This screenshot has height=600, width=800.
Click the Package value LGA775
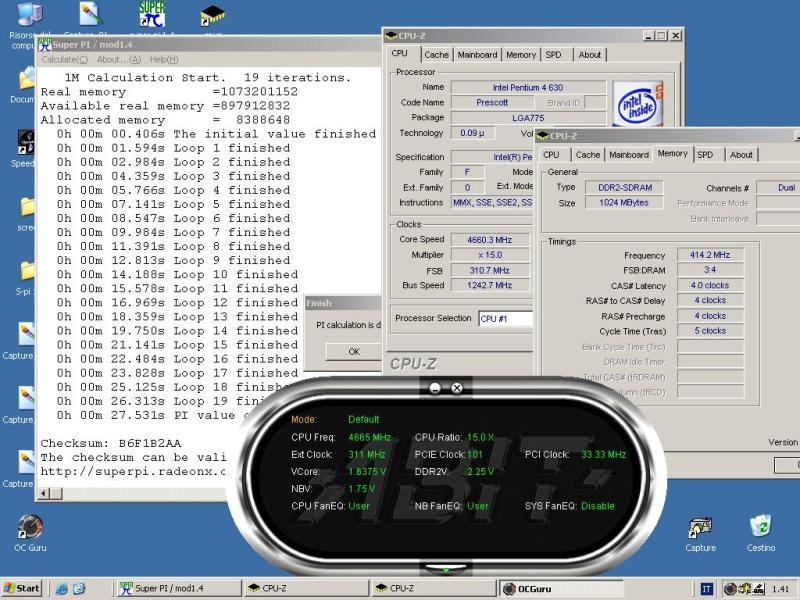click(x=528, y=118)
